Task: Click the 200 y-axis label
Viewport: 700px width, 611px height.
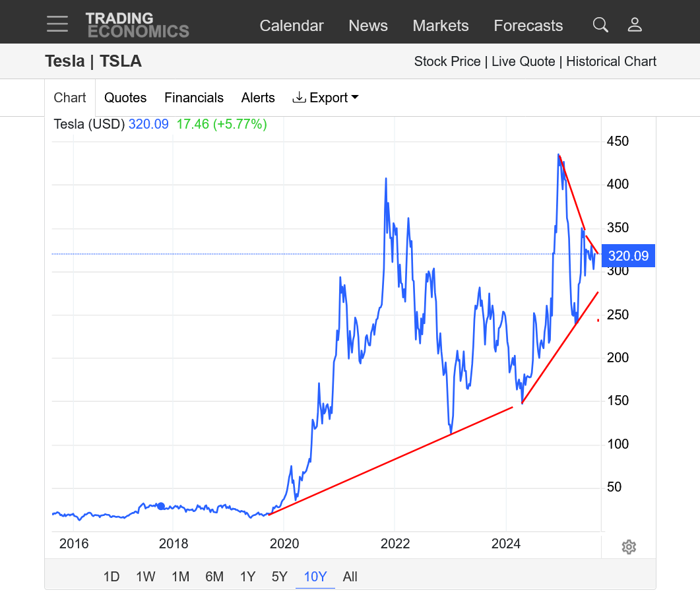Action: point(618,358)
